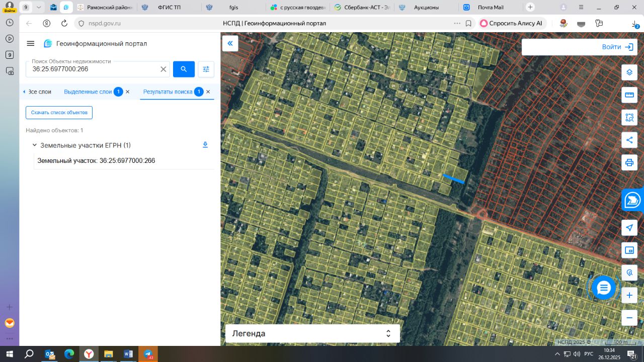The image size is (644, 362).
Task: Run the search with the blue magnifier button
Action: click(184, 69)
